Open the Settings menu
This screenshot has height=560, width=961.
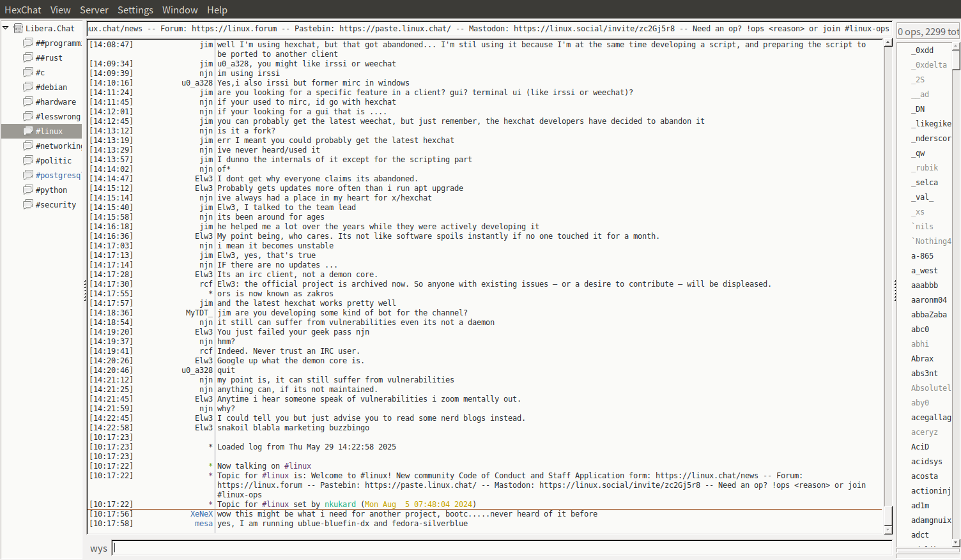pyautogui.click(x=135, y=10)
